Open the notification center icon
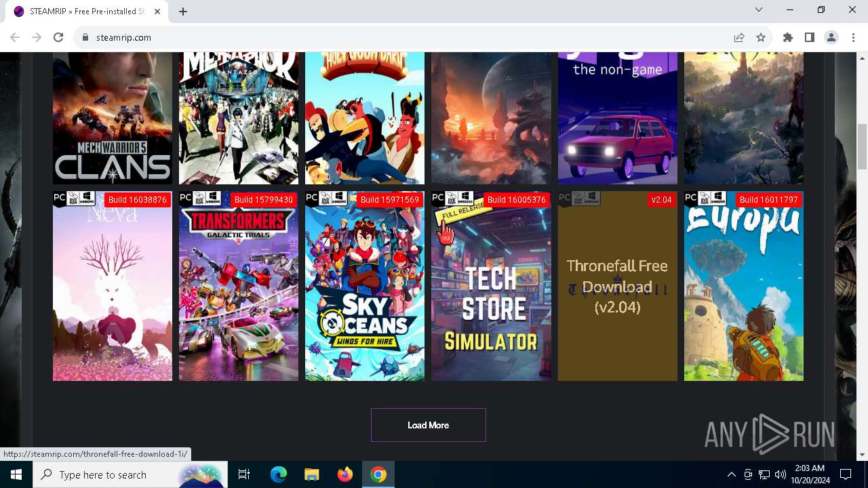868x488 pixels. click(846, 474)
